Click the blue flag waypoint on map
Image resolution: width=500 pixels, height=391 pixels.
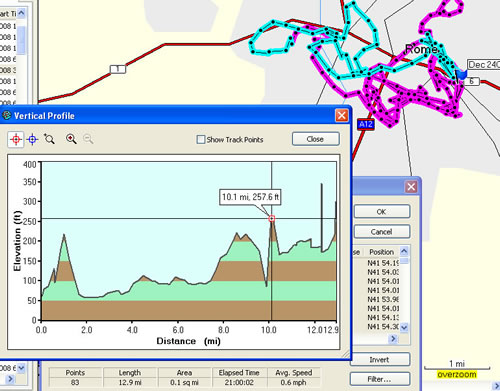pos(462,74)
